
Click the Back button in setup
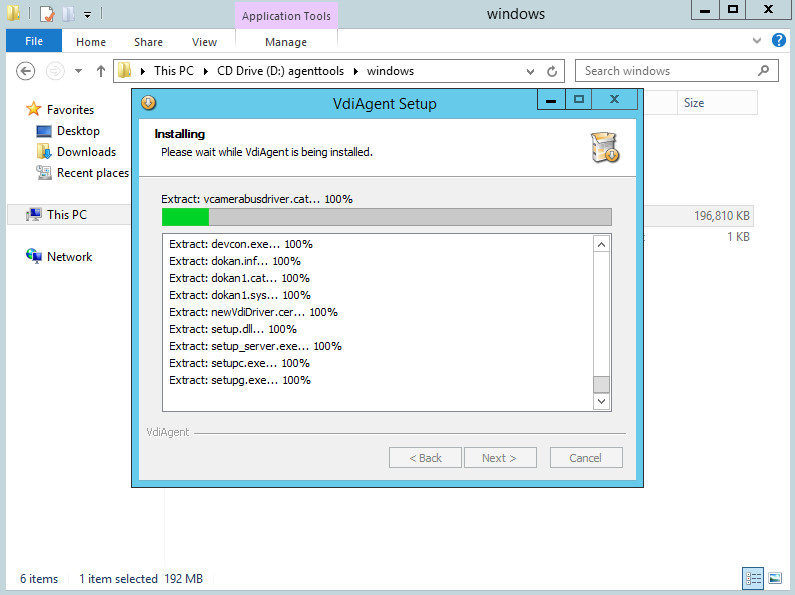tap(425, 458)
